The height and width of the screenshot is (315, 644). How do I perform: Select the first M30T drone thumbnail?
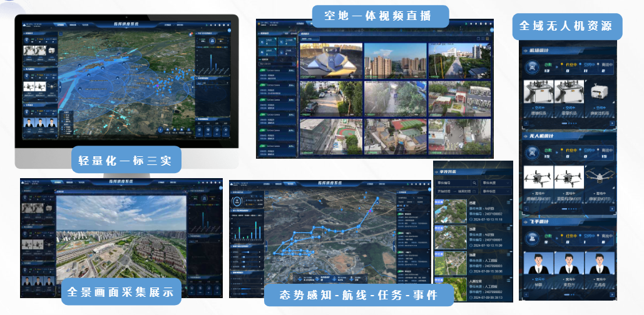(538, 177)
